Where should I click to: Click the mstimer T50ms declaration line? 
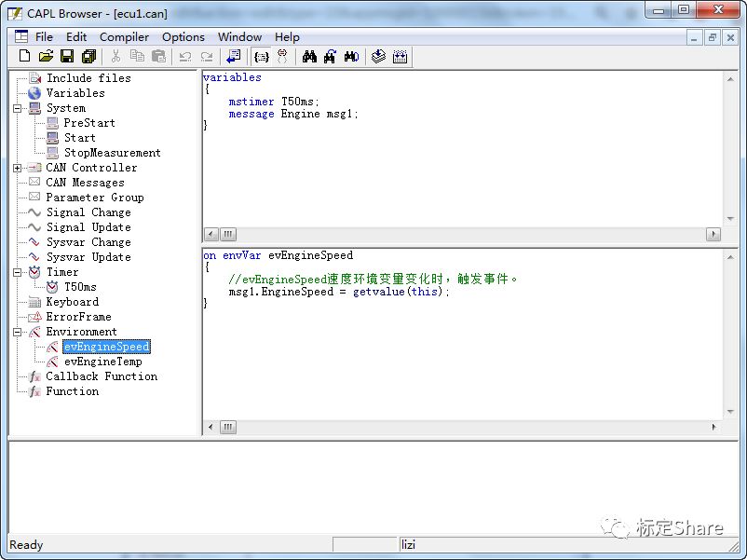(x=274, y=102)
